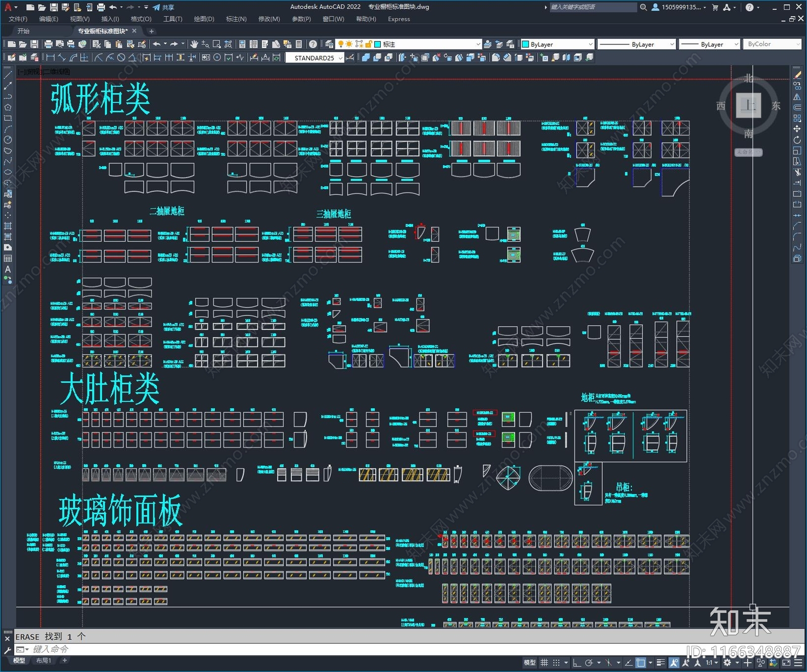
Task: Open the 文件(F) menu
Action: (18, 19)
